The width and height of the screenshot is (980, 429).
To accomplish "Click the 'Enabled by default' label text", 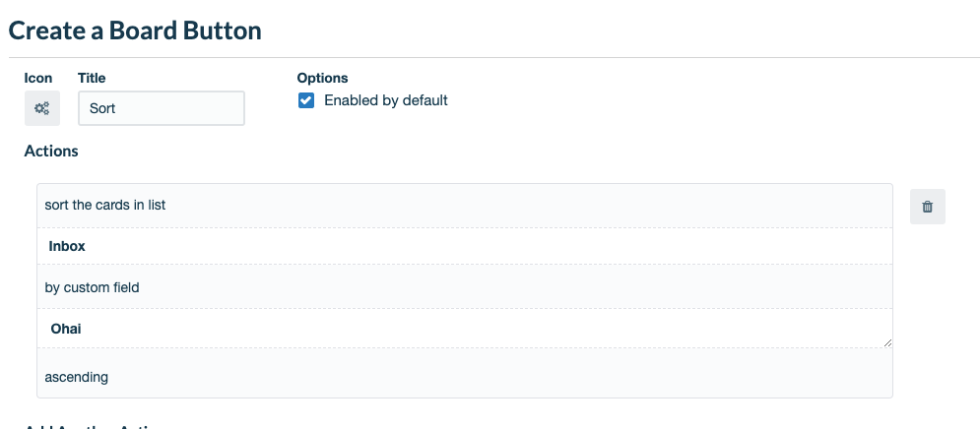I will tap(386, 100).
